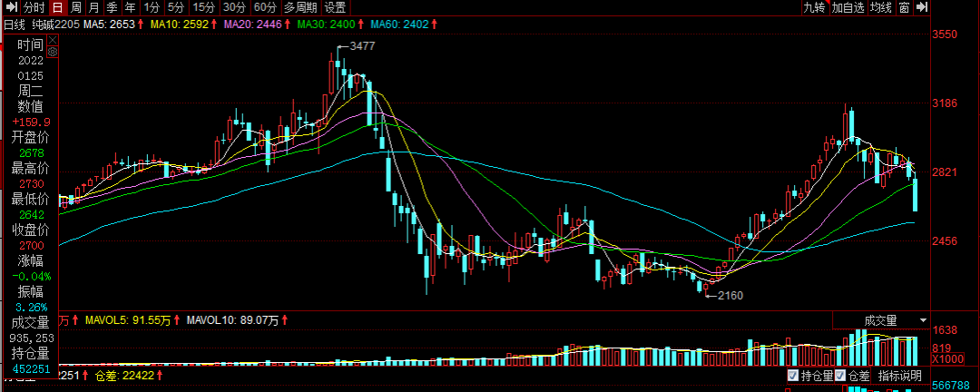
Task: Click the 加自选 add to watchlist button
Action: click(847, 7)
